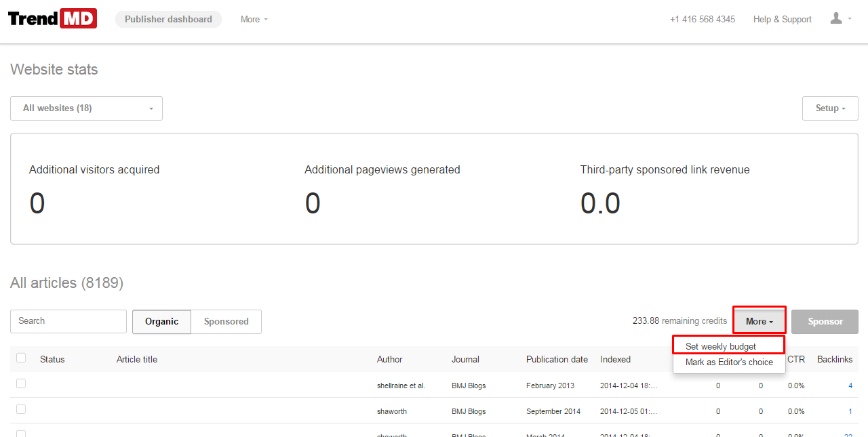868x437 pixels.
Task: Choose Mark as Editor's choice
Action: [x=729, y=362]
